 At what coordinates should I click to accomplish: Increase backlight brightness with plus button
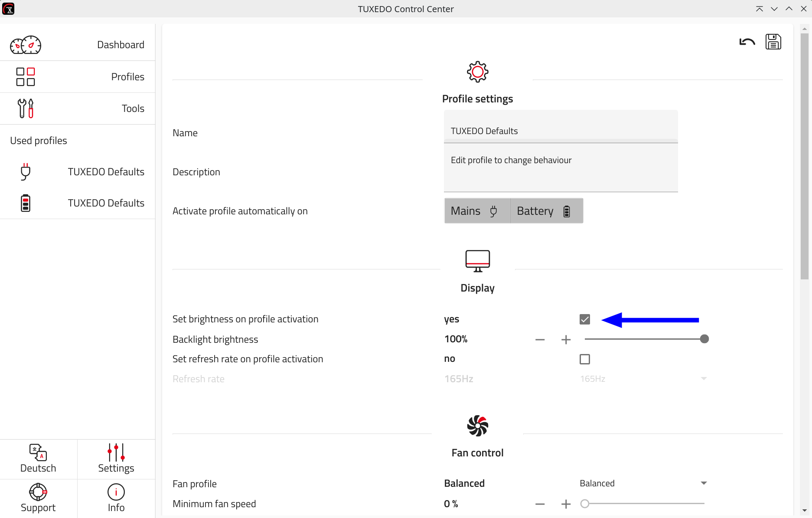(x=566, y=340)
